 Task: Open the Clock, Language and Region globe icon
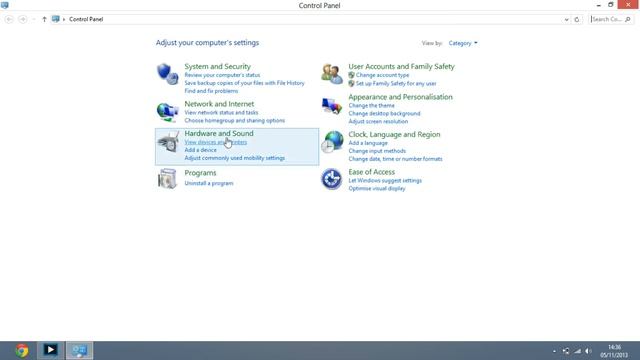coord(332,142)
